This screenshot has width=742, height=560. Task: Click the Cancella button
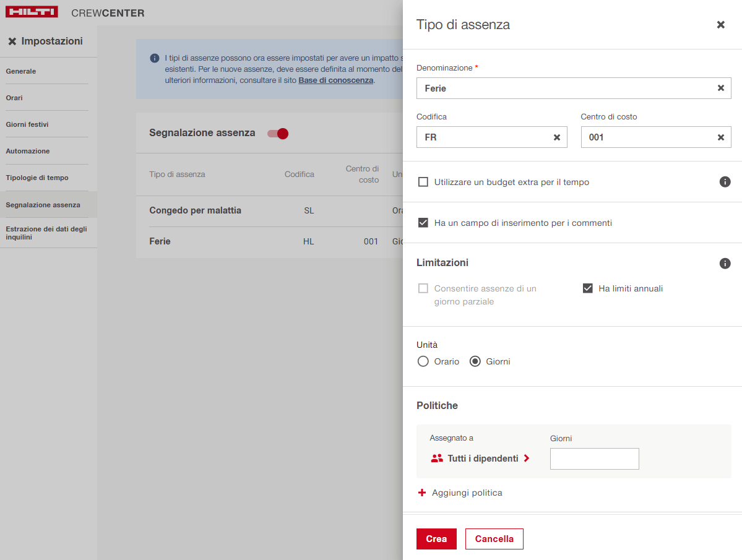click(x=494, y=539)
